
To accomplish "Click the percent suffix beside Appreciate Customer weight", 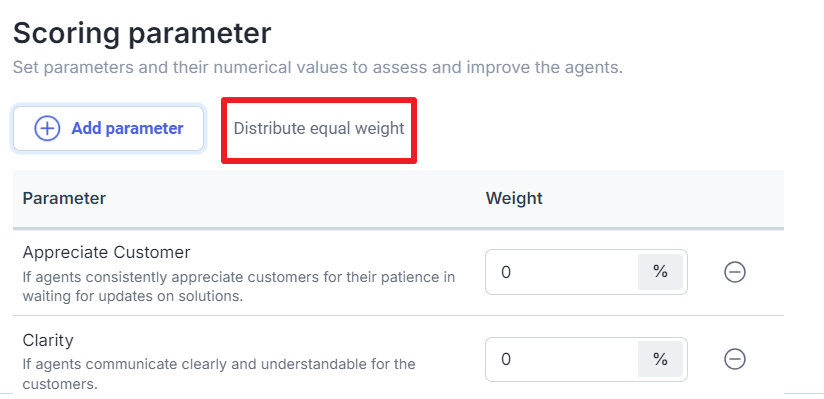I will (660, 272).
